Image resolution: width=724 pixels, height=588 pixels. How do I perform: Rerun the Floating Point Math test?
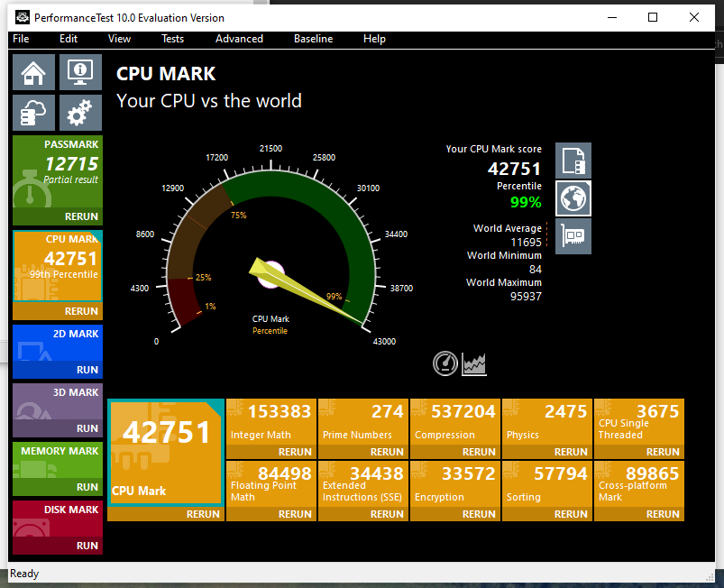(x=271, y=515)
